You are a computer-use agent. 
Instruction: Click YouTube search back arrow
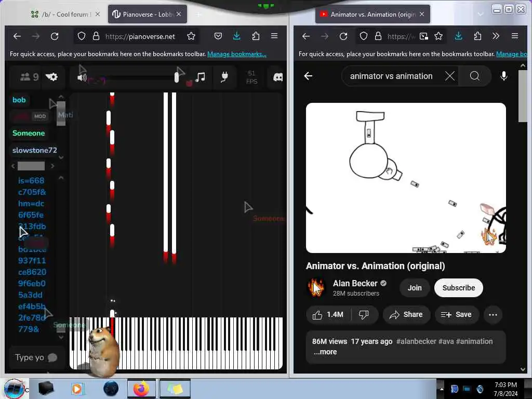pyautogui.click(x=308, y=76)
